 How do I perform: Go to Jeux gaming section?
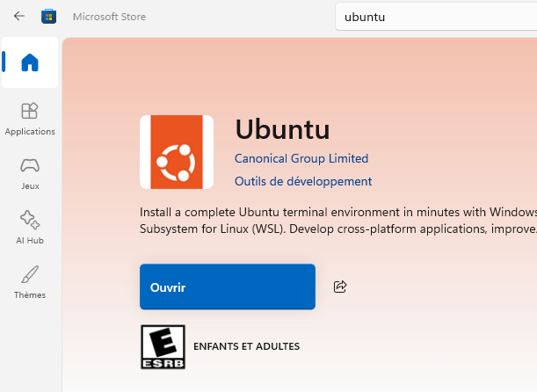[30, 173]
